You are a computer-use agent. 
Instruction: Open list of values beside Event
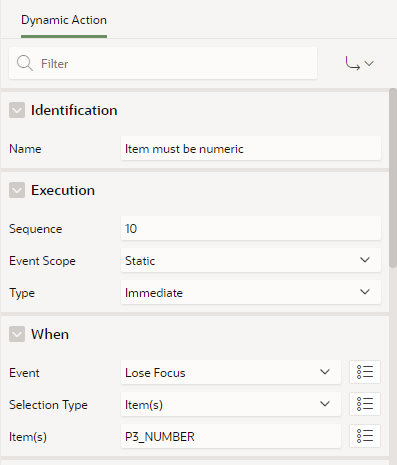(365, 372)
